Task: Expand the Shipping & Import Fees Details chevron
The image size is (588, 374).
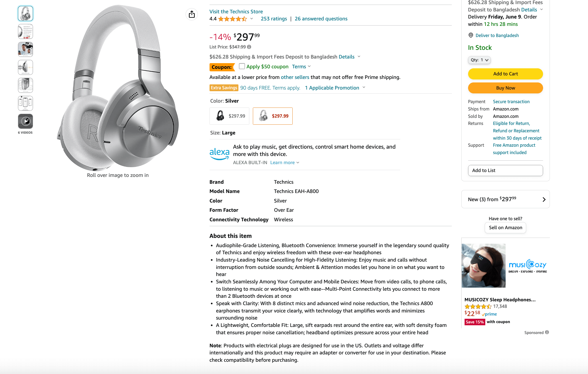Action: coord(359,57)
